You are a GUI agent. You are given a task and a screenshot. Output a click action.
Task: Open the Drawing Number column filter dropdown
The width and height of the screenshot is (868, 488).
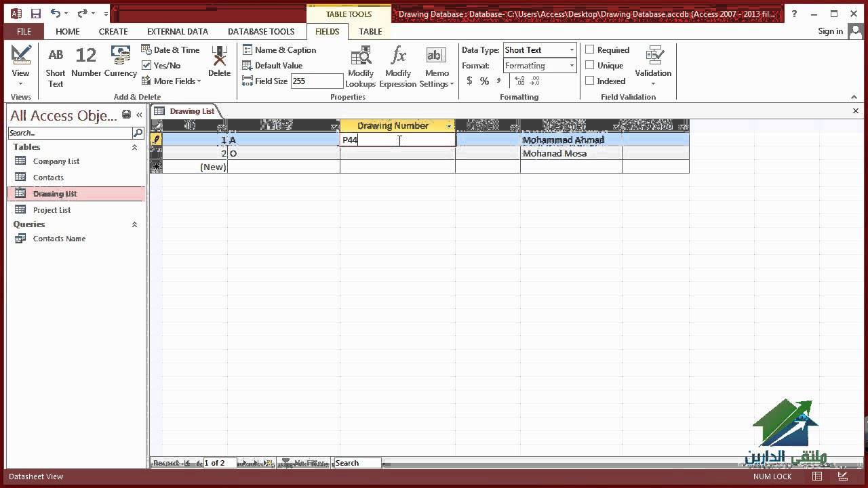(x=450, y=125)
